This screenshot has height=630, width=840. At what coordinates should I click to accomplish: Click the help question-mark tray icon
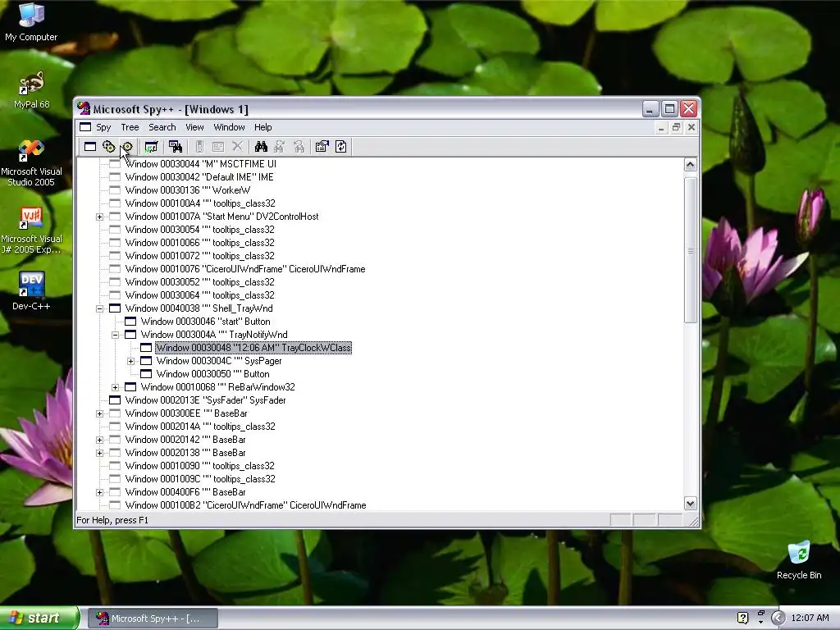click(x=742, y=618)
